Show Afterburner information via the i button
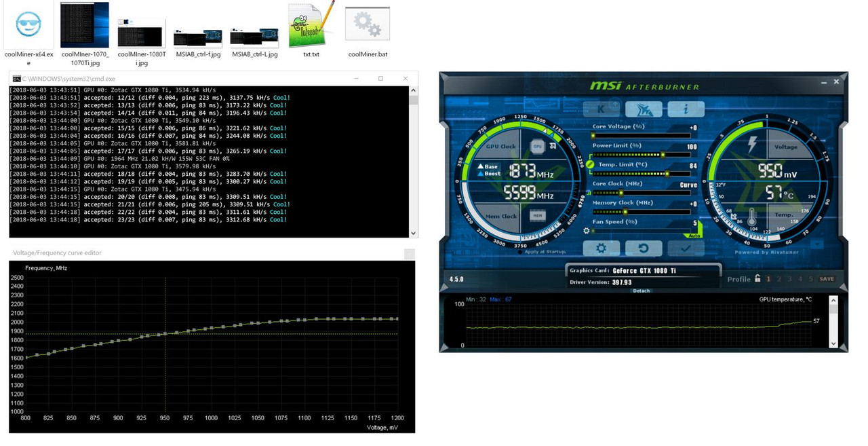The height and width of the screenshot is (446, 868). [686, 109]
